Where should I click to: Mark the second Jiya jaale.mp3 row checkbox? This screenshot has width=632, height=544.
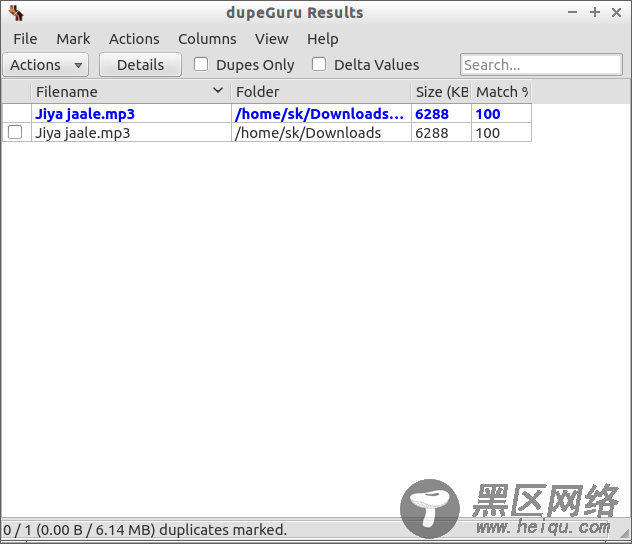click(15, 132)
